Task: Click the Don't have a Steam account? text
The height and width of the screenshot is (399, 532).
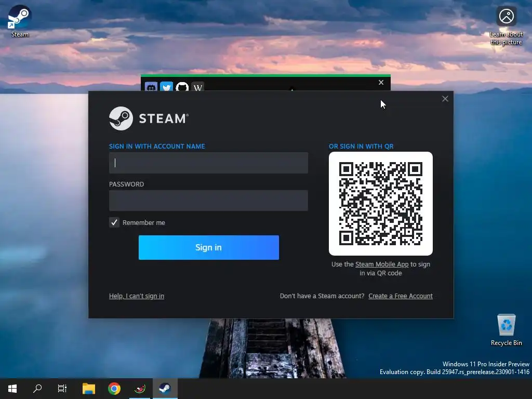Action: [x=322, y=296]
